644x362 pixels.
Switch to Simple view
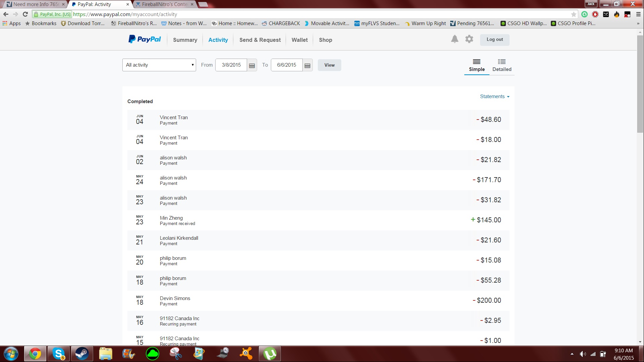tap(476, 65)
